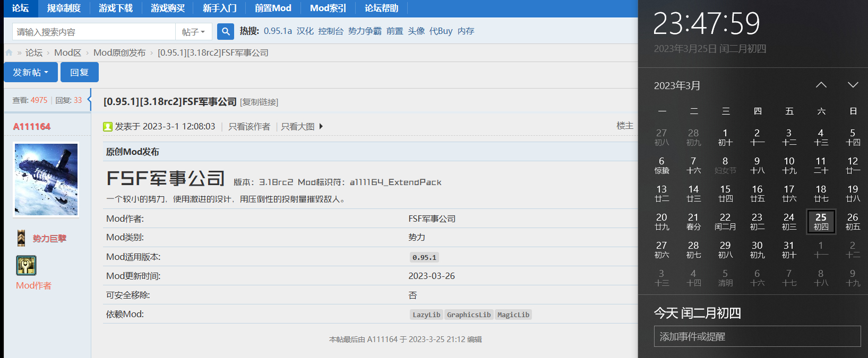Open the 游戏下载 menu item
The width and height of the screenshot is (868, 358).
(116, 8)
